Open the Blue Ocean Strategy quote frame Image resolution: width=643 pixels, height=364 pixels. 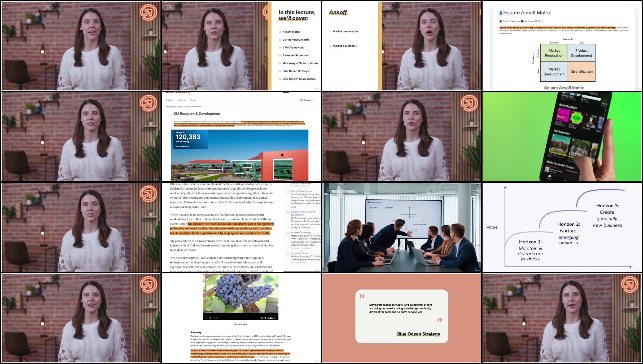(401, 318)
